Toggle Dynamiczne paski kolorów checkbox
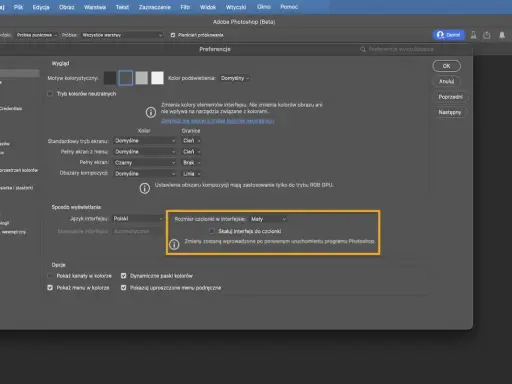The image size is (512, 384). [124, 276]
